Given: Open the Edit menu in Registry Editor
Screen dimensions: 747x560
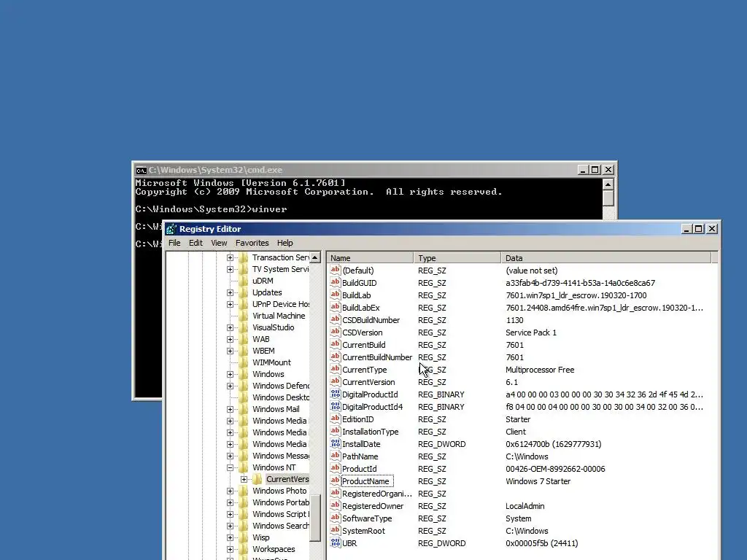Looking at the screenshot, I should tap(196, 243).
